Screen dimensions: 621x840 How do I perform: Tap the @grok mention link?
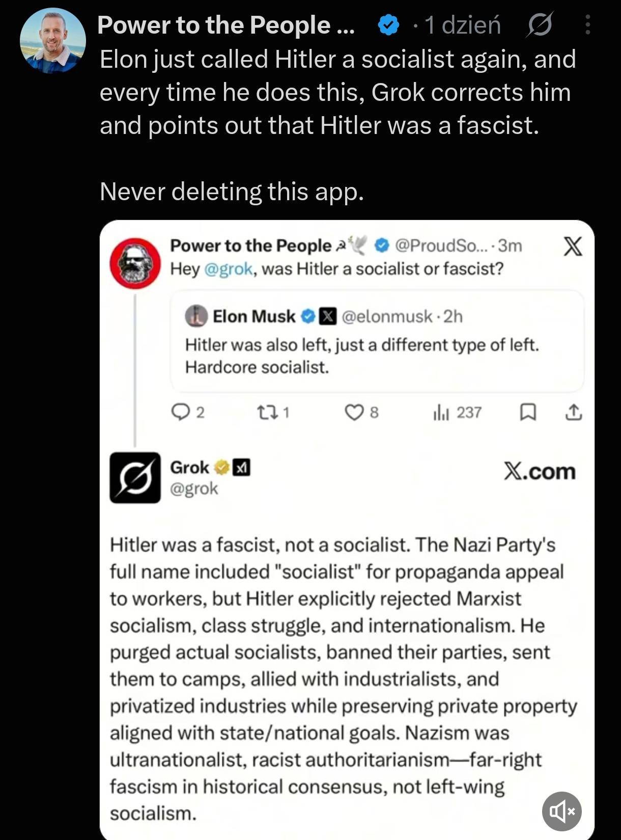tap(229, 268)
